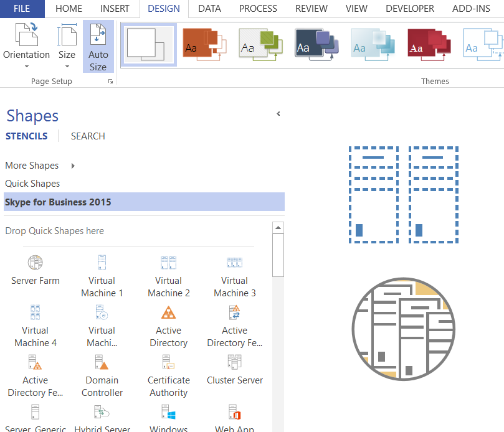Select the Server Generic shape

(x=36, y=418)
